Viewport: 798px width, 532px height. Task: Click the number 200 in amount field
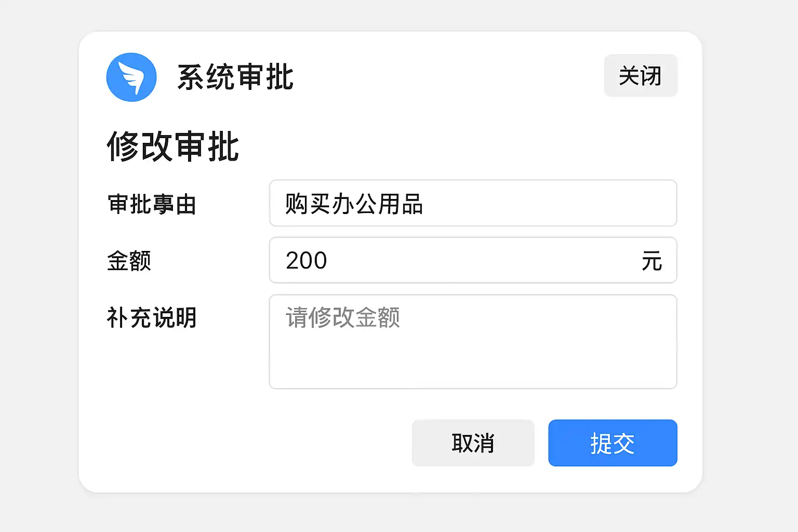pos(306,260)
